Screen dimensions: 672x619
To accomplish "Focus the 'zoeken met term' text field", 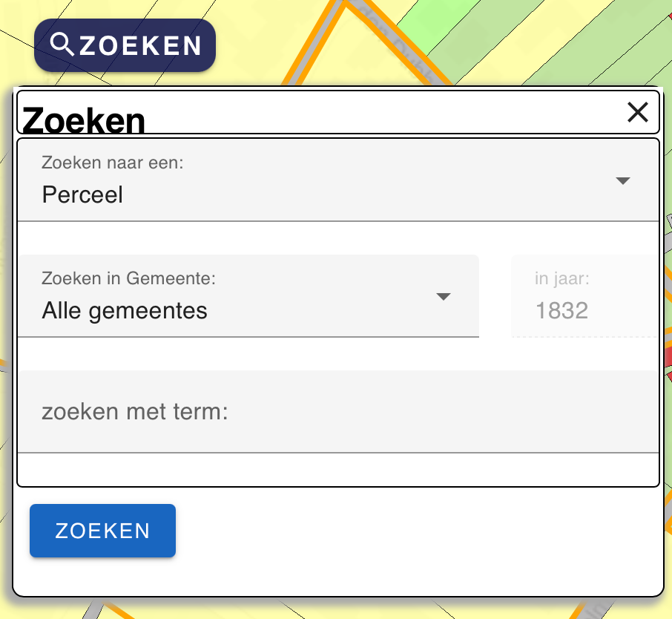I will [337, 412].
